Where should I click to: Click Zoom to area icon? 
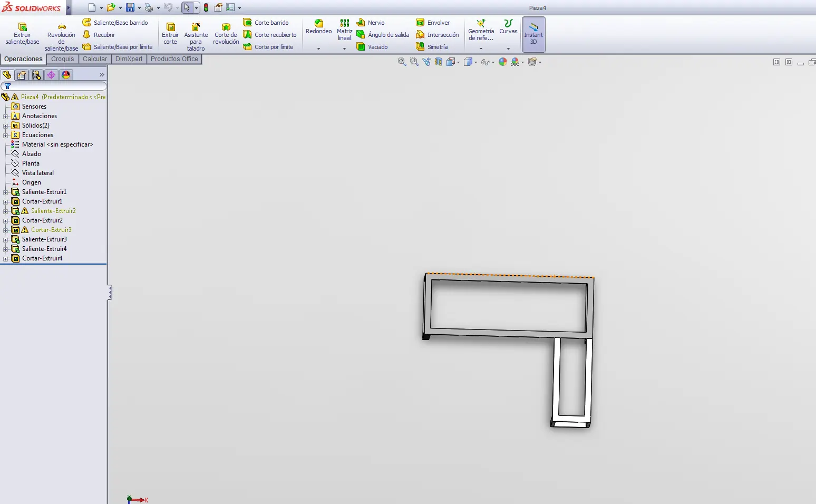tap(414, 62)
